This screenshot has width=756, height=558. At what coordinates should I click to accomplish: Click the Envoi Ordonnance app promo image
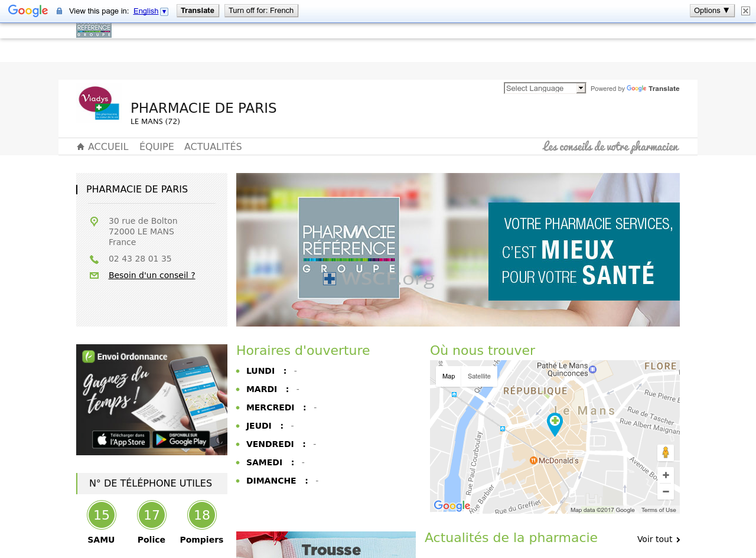(152, 400)
